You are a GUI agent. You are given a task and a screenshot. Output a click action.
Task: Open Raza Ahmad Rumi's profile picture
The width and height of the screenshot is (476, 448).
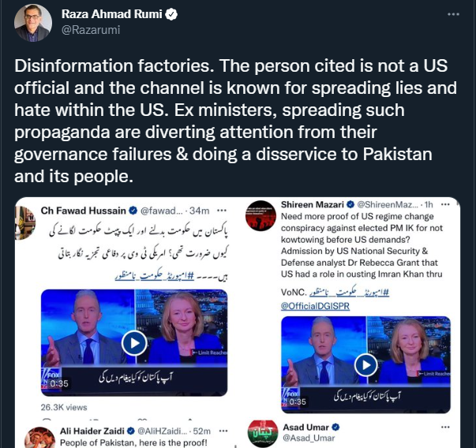(x=33, y=23)
